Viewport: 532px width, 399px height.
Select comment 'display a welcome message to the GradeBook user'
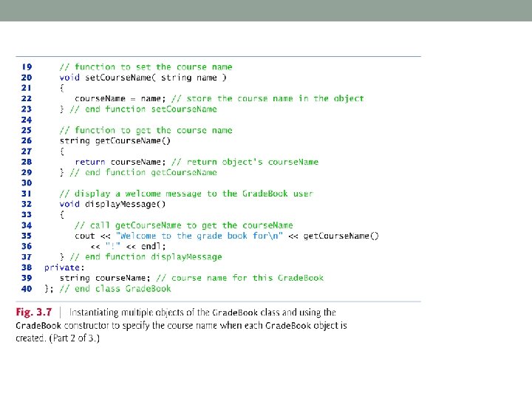pos(186,194)
